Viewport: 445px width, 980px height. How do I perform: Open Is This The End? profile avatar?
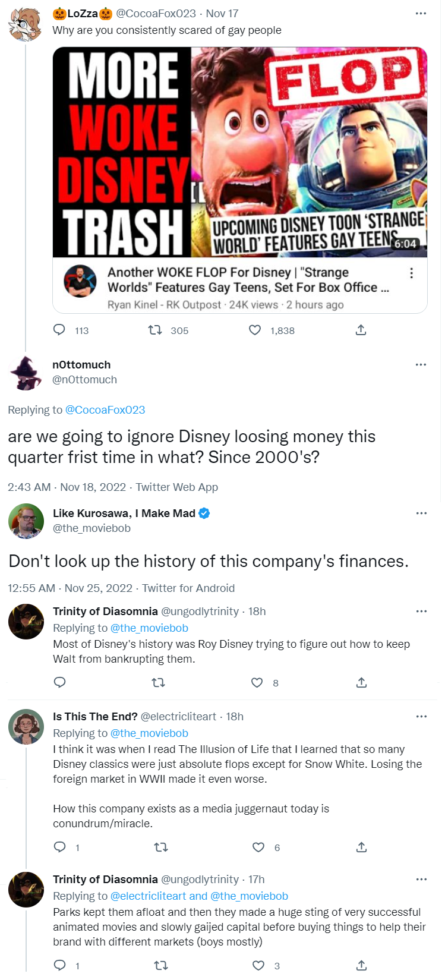26,726
